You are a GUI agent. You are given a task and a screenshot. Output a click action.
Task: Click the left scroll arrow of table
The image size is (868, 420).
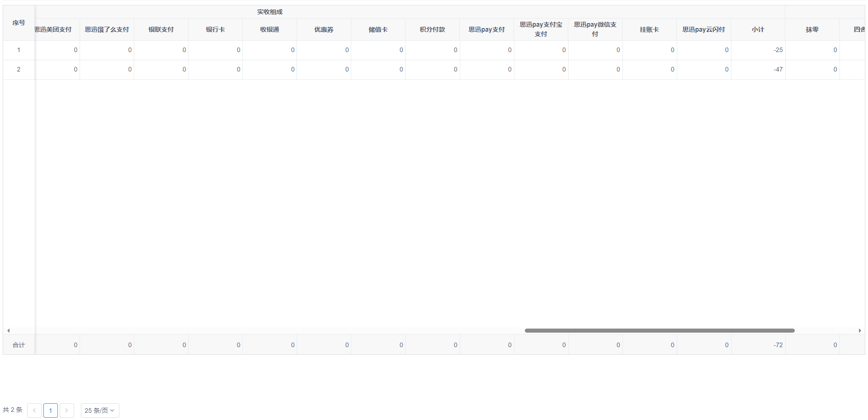point(8,331)
